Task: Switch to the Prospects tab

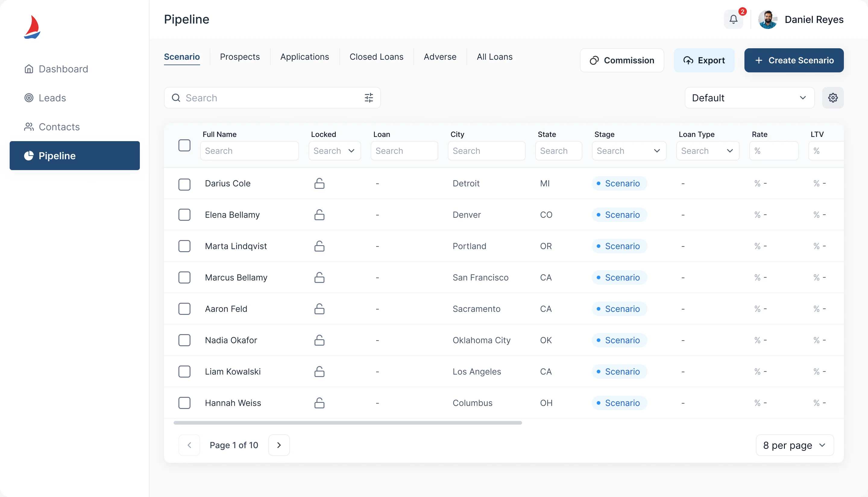Action: (x=240, y=57)
